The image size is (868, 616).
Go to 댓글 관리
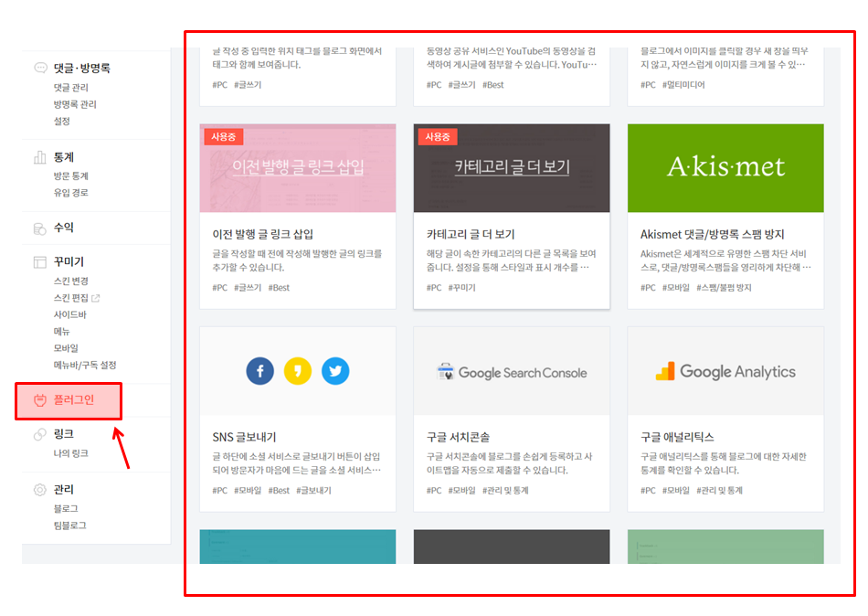[71, 88]
